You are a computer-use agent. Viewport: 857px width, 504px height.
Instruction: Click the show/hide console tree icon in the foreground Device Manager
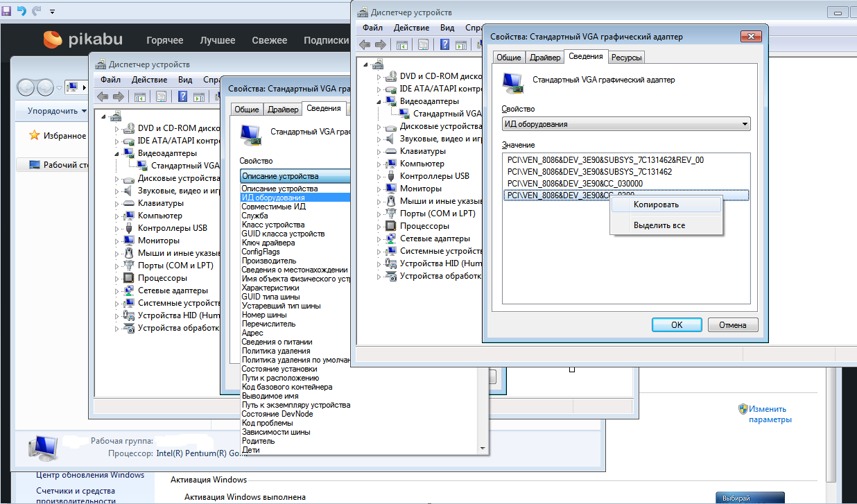tap(402, 45)
